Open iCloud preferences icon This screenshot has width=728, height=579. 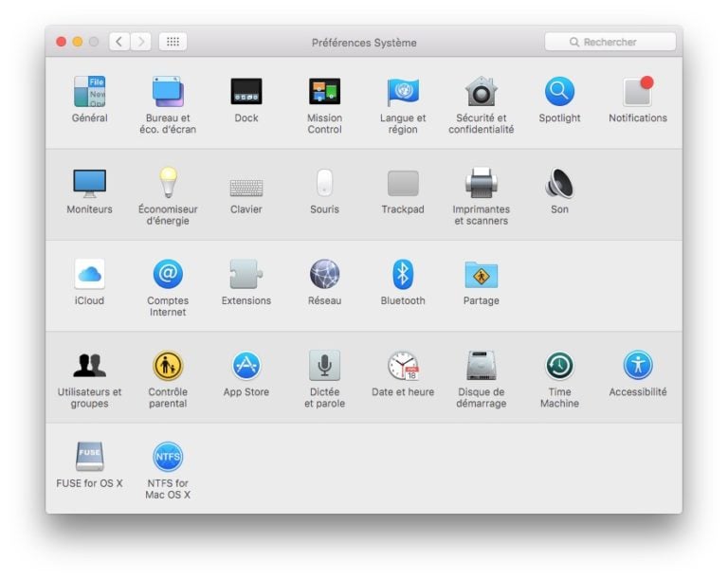click(90, 274)
